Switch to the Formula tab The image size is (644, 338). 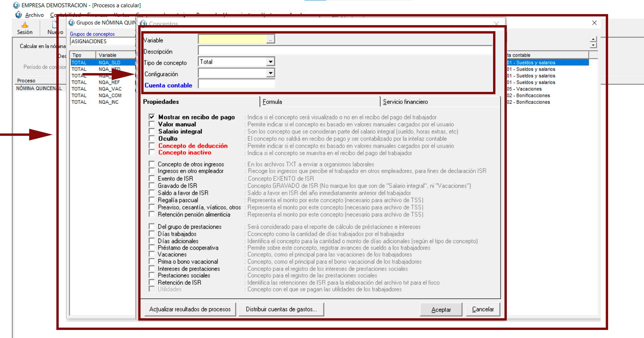point(272,102)
